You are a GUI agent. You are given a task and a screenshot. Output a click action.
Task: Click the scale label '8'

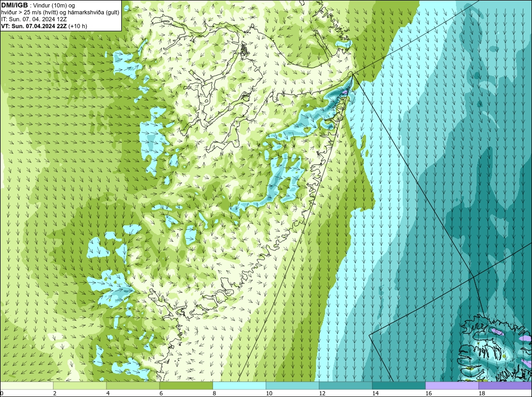[x=214, y=393]
